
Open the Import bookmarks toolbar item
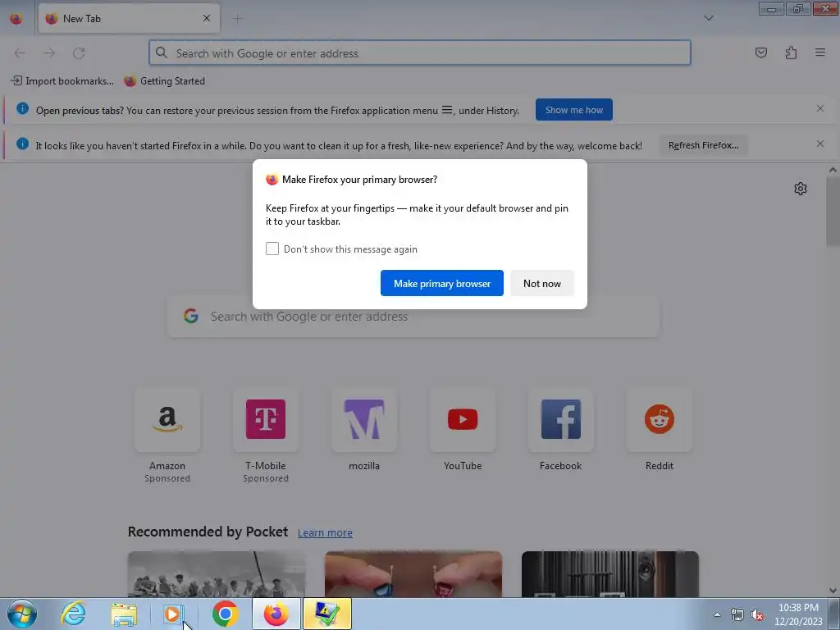point(62,81)
